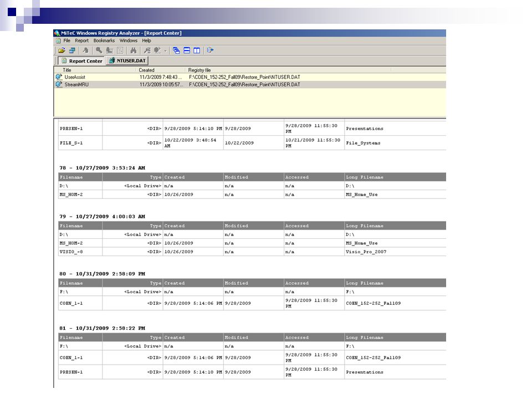Click the tile windows horizontally icon
Image resolution: width=532 pixels, height=399 pixels.
187,50
